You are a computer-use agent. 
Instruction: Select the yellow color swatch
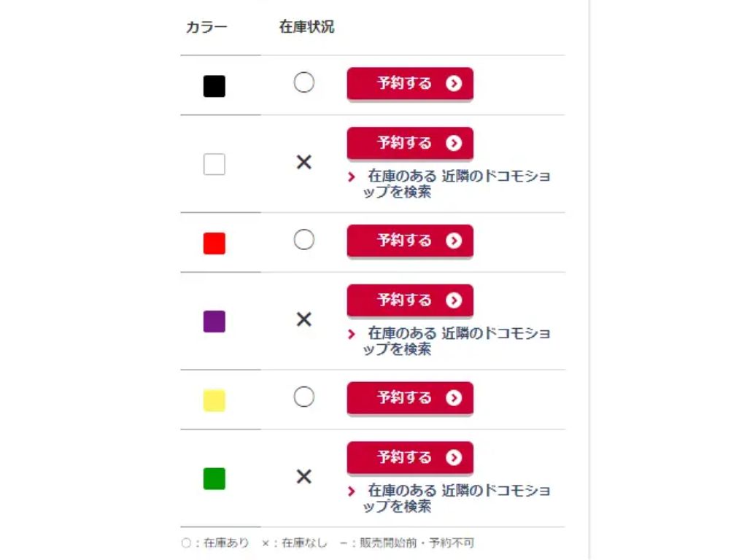(214, 400)
